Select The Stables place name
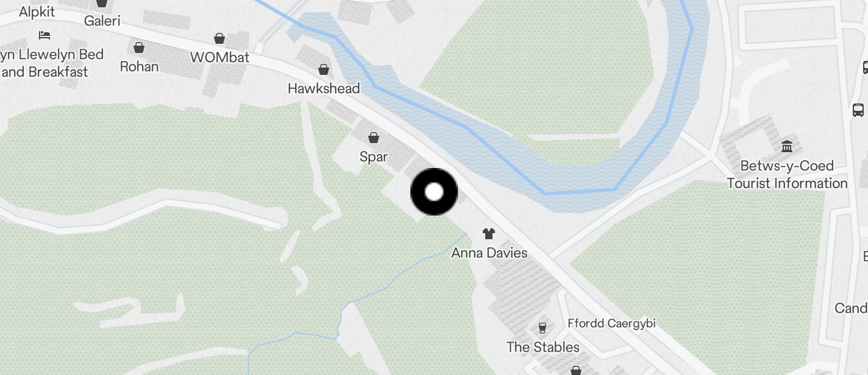The image size is (868, 375). pos(543,347)
